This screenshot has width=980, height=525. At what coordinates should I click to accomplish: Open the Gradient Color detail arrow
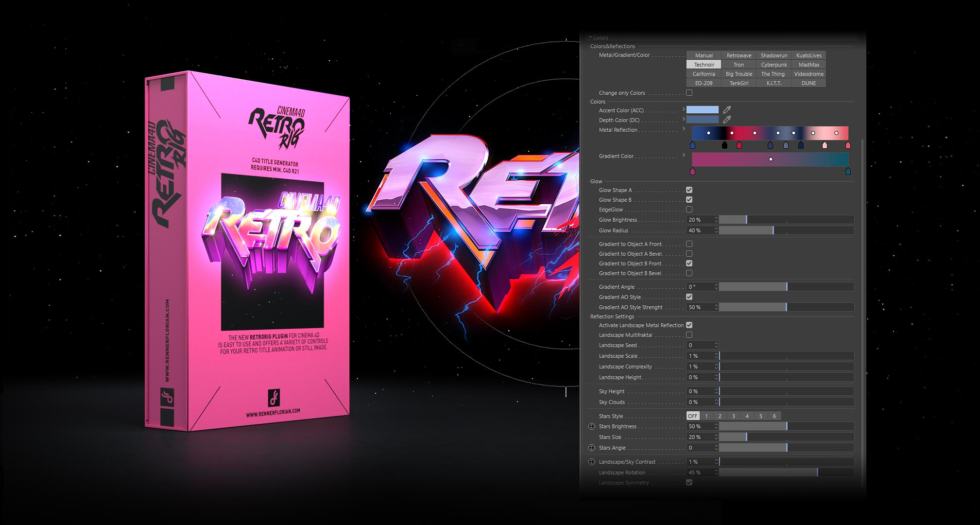tap(684, 155)
